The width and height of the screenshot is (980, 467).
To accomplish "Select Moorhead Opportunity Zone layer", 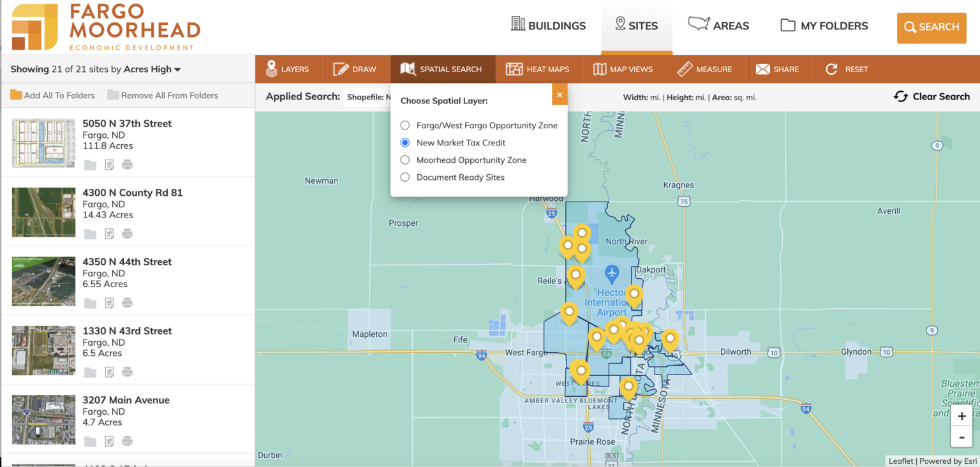I will 405,159.
